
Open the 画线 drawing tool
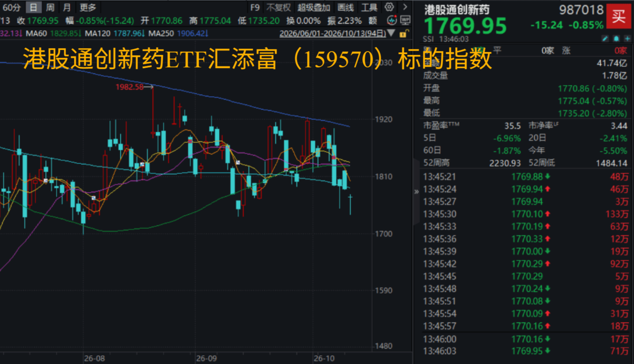click(345, 7)
